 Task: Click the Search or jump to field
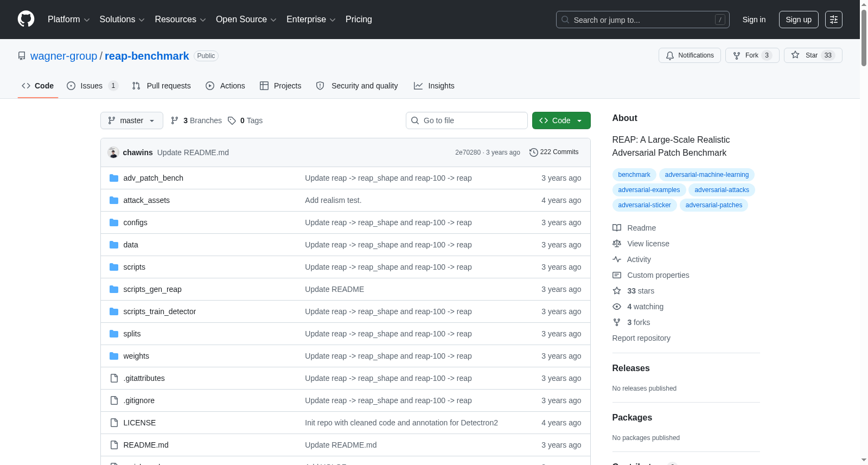pos(643,20)
